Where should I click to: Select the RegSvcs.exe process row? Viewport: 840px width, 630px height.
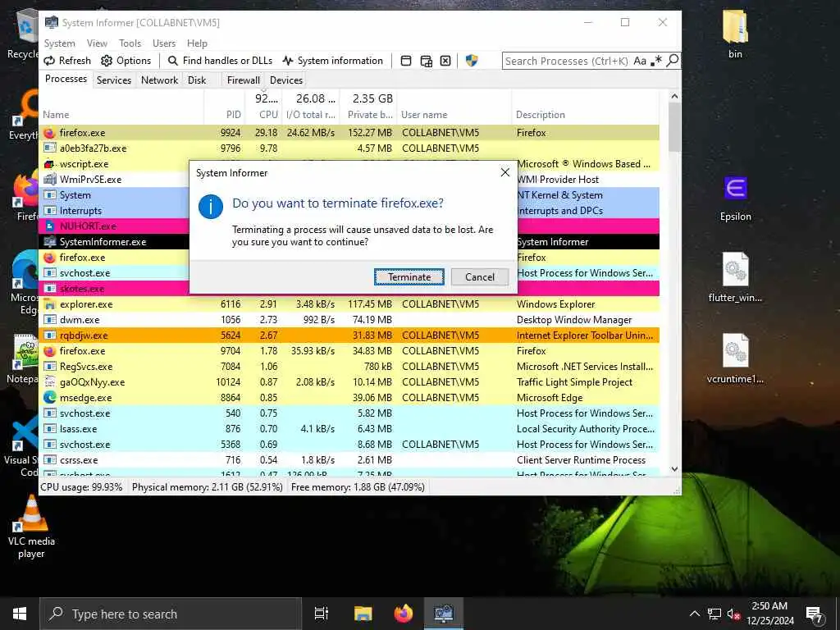(349, 367)
